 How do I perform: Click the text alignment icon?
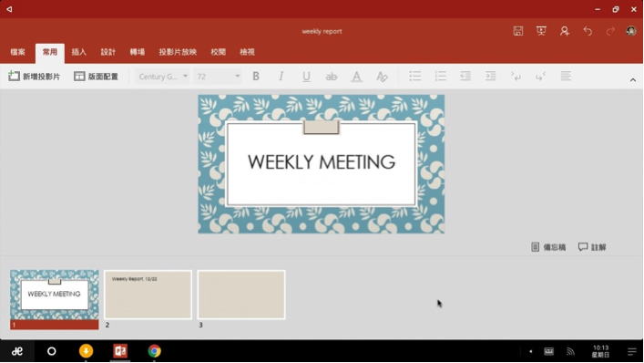tap(566, 76)
